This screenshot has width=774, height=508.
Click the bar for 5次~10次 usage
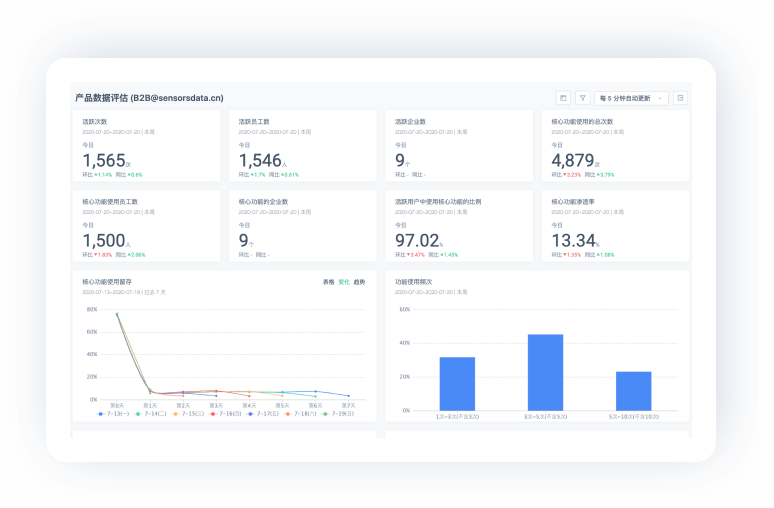coord(633,391)
